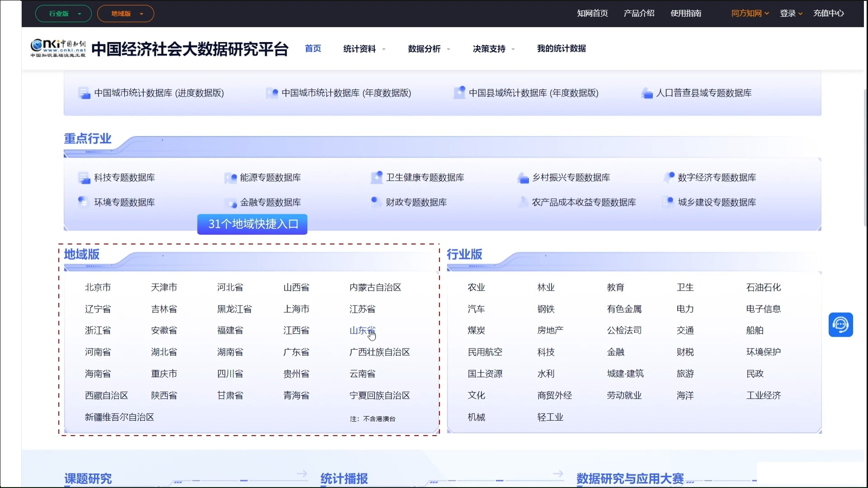The height and width of the screenshot is (488, 868).
Task: Click the 重点行业 section heading
Action: pyautogui.click(x=87, y=139)
